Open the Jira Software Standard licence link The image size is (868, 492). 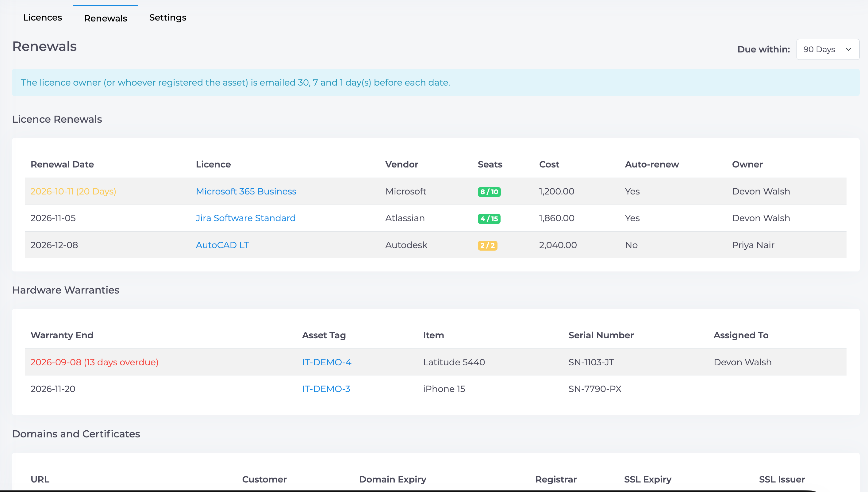(246, 218)
